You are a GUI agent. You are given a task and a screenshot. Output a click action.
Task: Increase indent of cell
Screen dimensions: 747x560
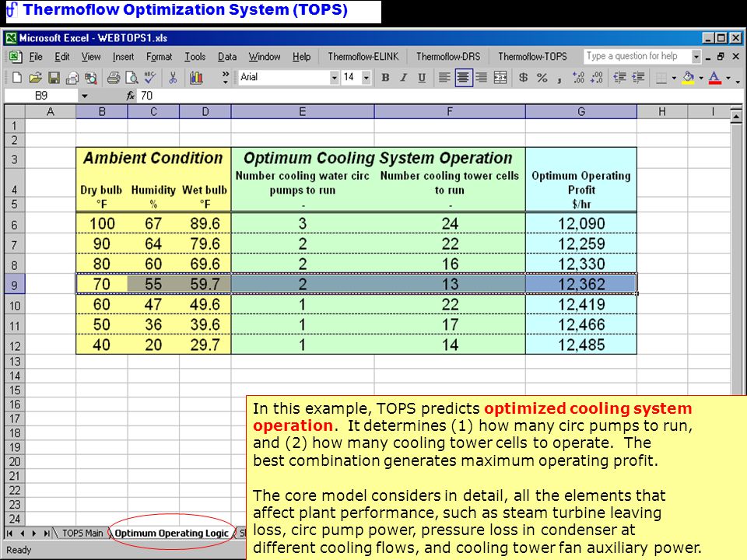(638, 78)
